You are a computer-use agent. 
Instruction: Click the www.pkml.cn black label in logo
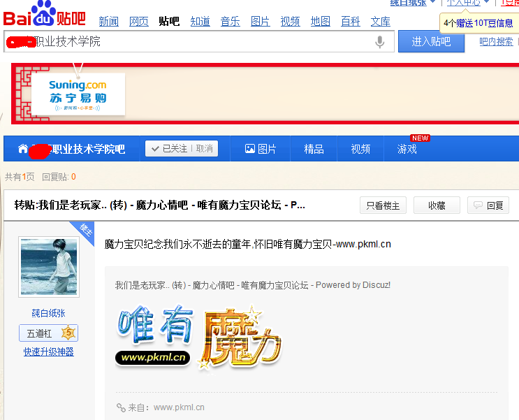coord(152,358)
